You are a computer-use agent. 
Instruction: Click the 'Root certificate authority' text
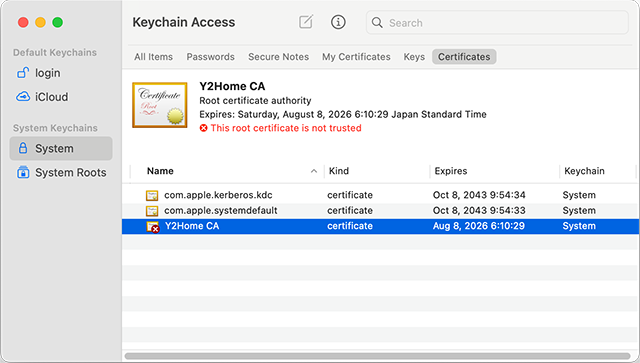click(255, 100)
